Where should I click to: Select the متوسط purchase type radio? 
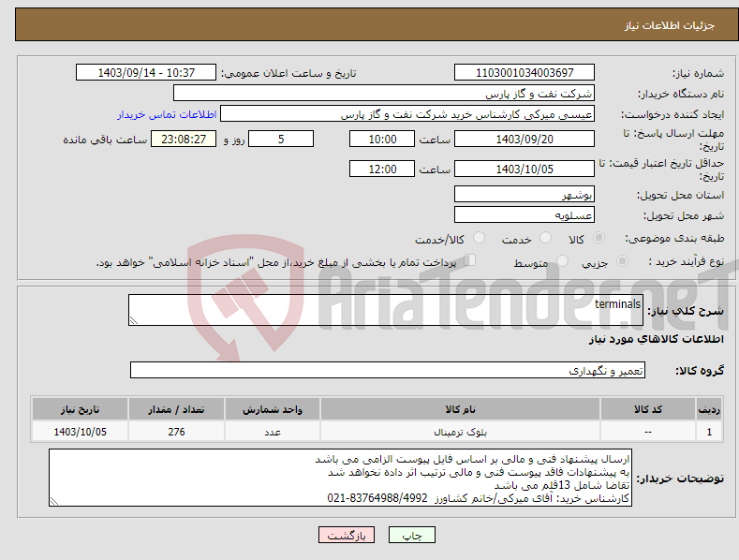click(x=562, y=261)
